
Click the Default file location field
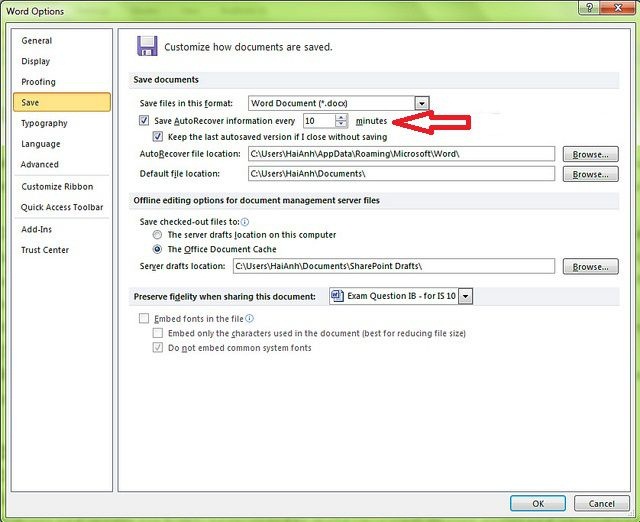coord(400,174)
